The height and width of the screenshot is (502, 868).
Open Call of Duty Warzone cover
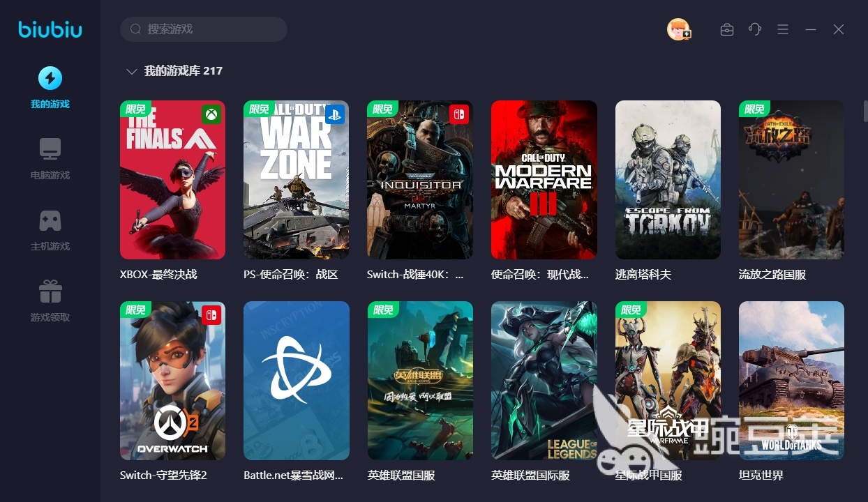click(296, 180)
